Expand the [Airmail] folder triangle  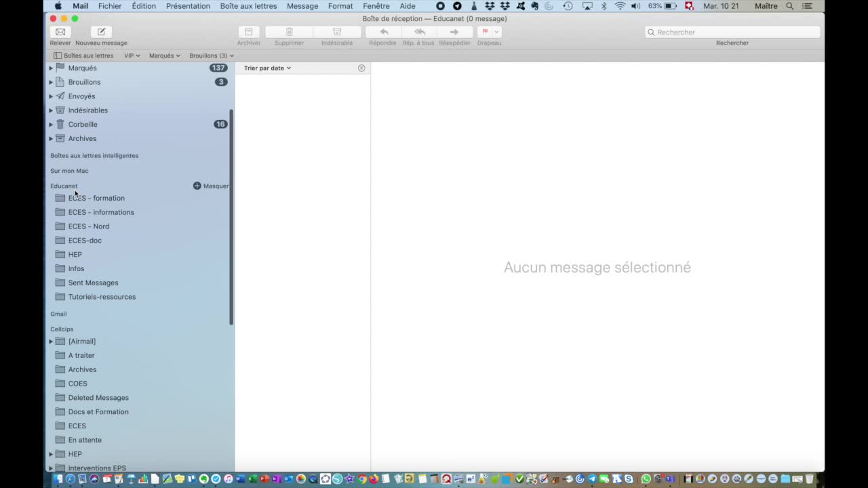pyautogui.click(x=51, y=342)
